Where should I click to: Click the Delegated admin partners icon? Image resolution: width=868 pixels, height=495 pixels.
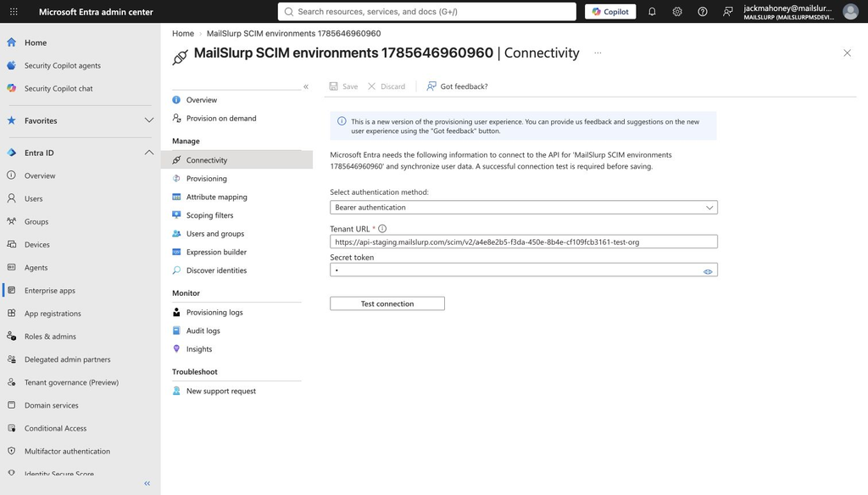click(12, 359)
